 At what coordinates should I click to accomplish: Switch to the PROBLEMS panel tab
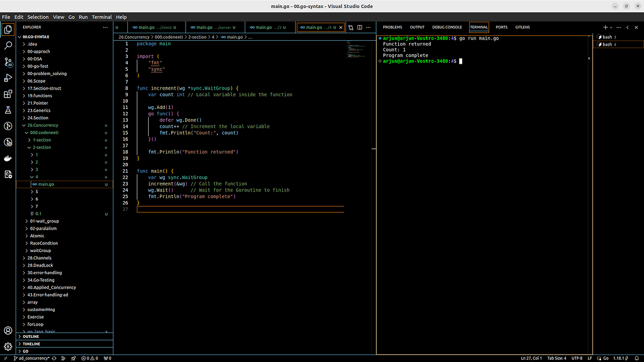(392, 27)
